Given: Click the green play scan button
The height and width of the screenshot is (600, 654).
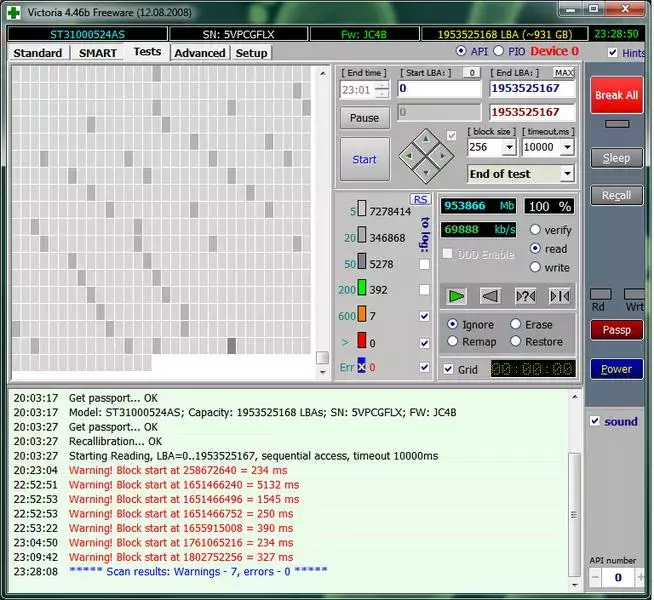Looking at the screenshot, I should pos(456,296).
